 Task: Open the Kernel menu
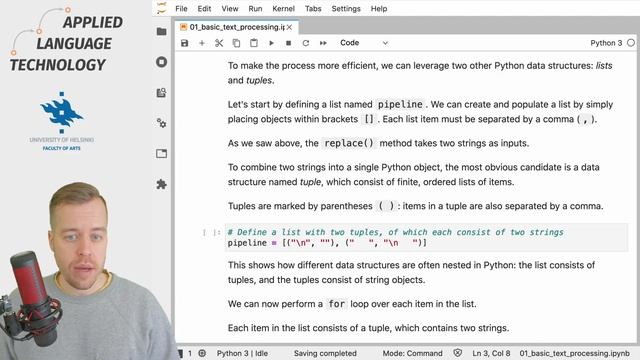pyautogui.click(x=283, y=9)
